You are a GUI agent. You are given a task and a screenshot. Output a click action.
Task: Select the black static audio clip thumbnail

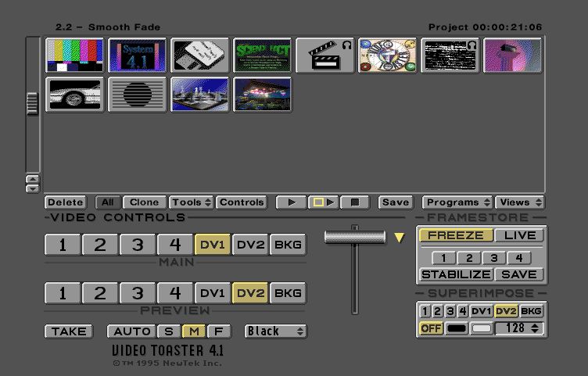(x=450, y=55)
